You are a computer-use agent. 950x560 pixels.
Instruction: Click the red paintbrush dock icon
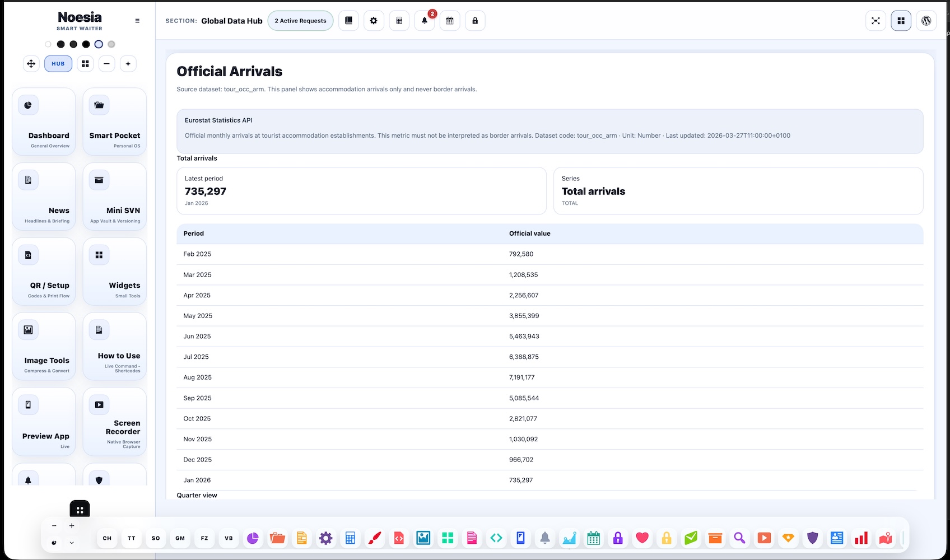coord(374,538)
